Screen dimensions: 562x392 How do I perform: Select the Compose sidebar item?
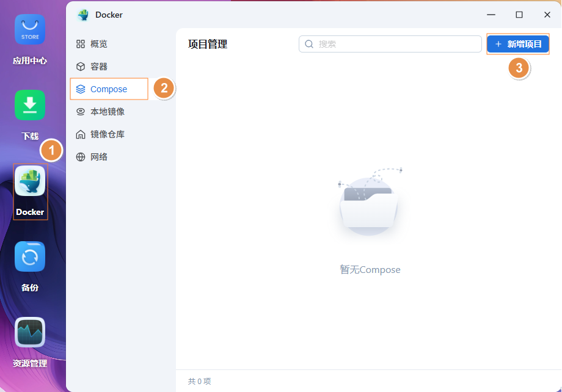coord(109,89)
